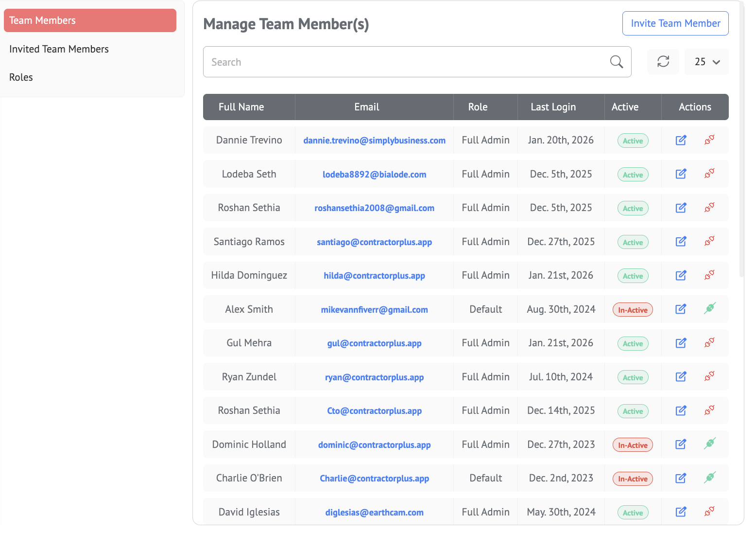Screen dimensions: 756x533
Task: Deactivate Lodeba Seth using the unlink icon
Action: click(709, 174)
